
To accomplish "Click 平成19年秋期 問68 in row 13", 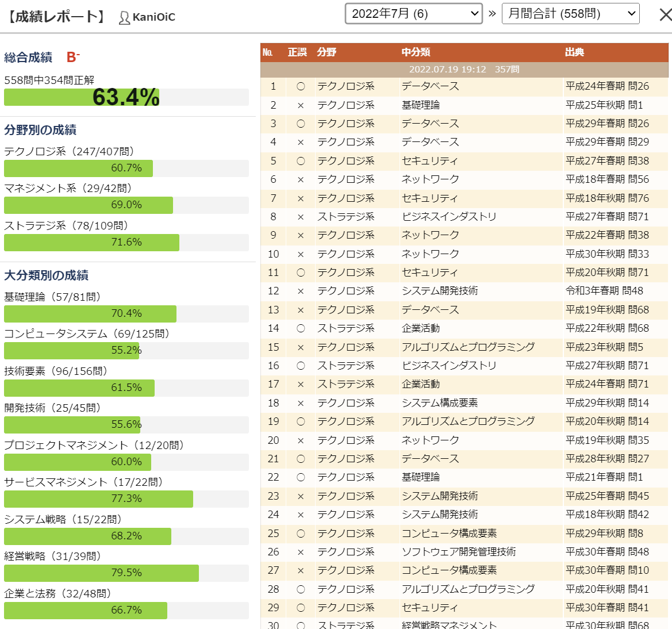I will (x=607, y=309).
